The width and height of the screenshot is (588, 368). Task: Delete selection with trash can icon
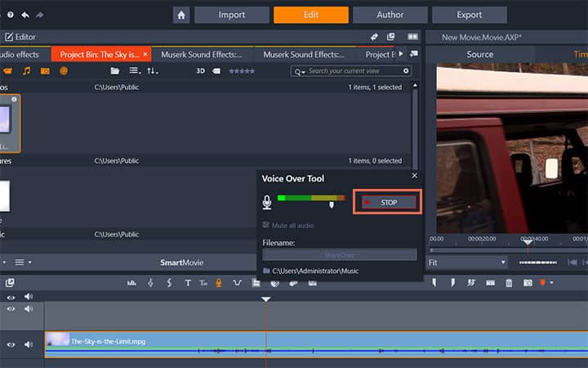[x=509, y=283]
